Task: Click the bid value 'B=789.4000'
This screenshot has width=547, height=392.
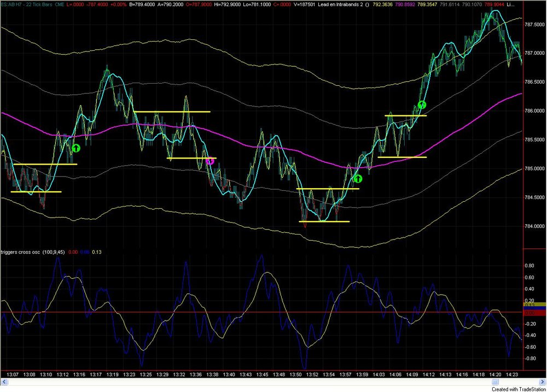Action: [142, 4]
